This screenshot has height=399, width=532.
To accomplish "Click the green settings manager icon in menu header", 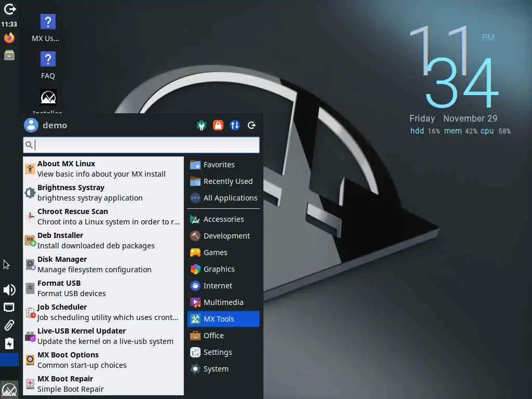I will tap(202, 126).
